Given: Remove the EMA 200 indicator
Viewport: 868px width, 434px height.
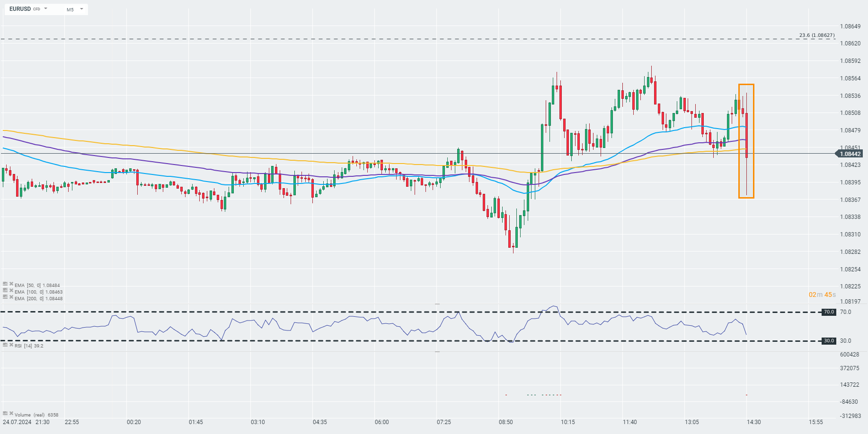Looking at the screenshot, I should tap(11, 297).
